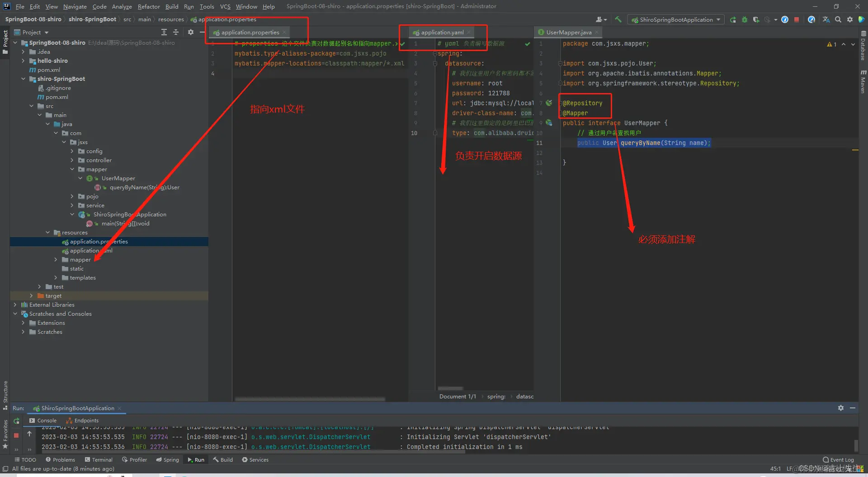The width and height of the screenshot is (868, 477).
Task: Click the application.yaml editor horizontal scrollbar
Action: pos(450,388)
